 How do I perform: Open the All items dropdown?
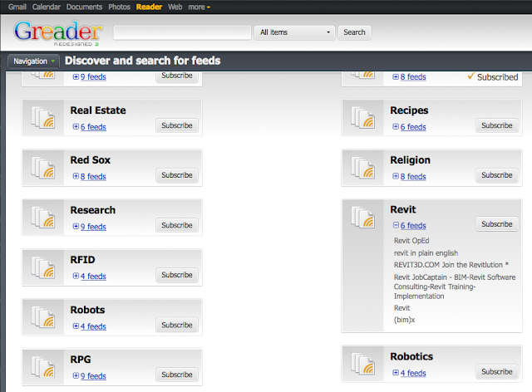[x=294, y=32]
